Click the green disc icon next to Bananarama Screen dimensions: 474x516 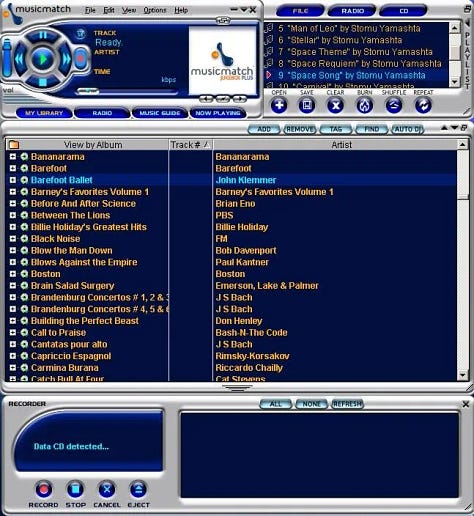pyautogui.click(x=24, y=157)
